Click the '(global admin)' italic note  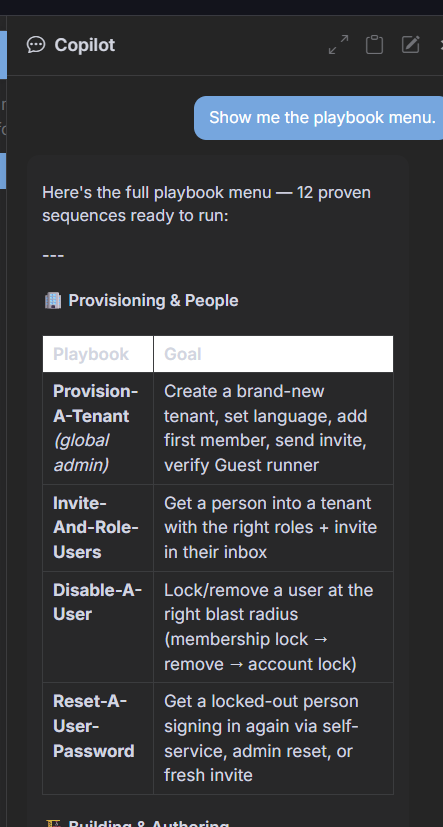(x=81, y=453)
